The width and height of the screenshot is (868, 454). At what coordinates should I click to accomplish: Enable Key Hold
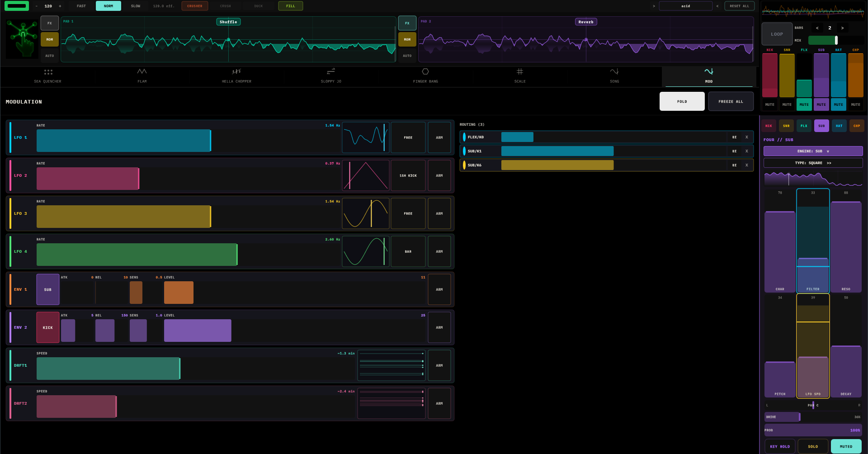click(x=780, y=446)
